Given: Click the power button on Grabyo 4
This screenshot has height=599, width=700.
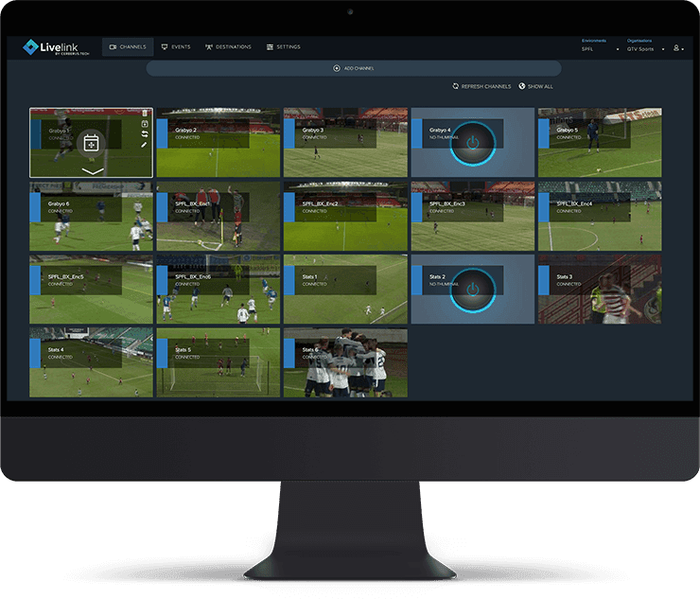Looking at the screenshot, I should 473,144.
